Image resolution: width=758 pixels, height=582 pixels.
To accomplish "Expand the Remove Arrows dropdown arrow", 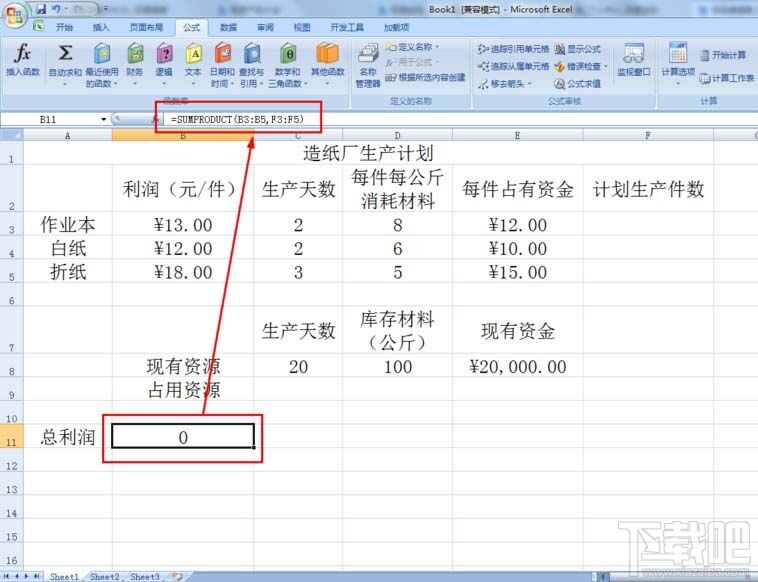I will pos(529,84).
